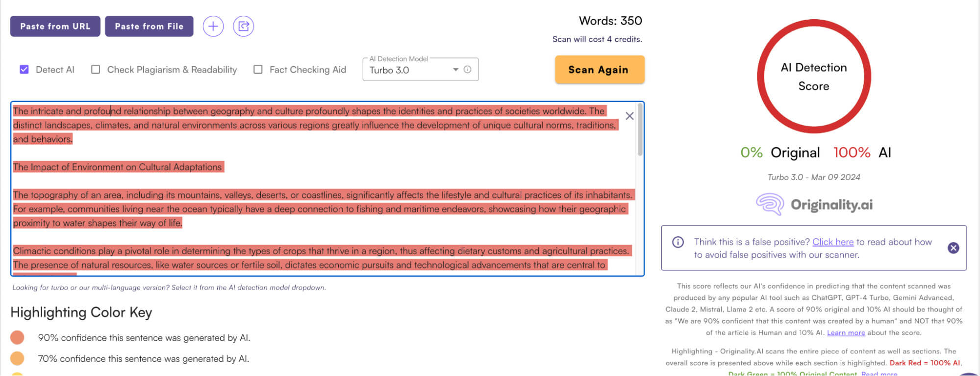Click the info icon in false positive notice
Screen dimensions: 980x376
(x=678, y=242)
